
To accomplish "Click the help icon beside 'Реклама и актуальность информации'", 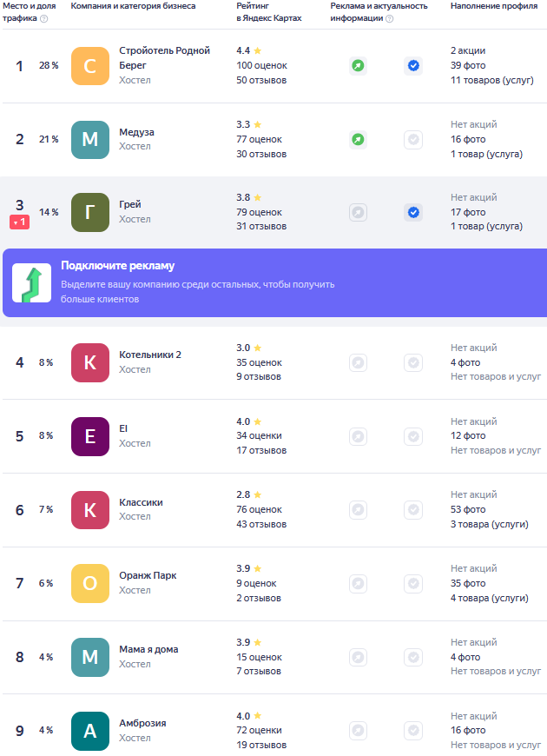I will pos(389,19).
